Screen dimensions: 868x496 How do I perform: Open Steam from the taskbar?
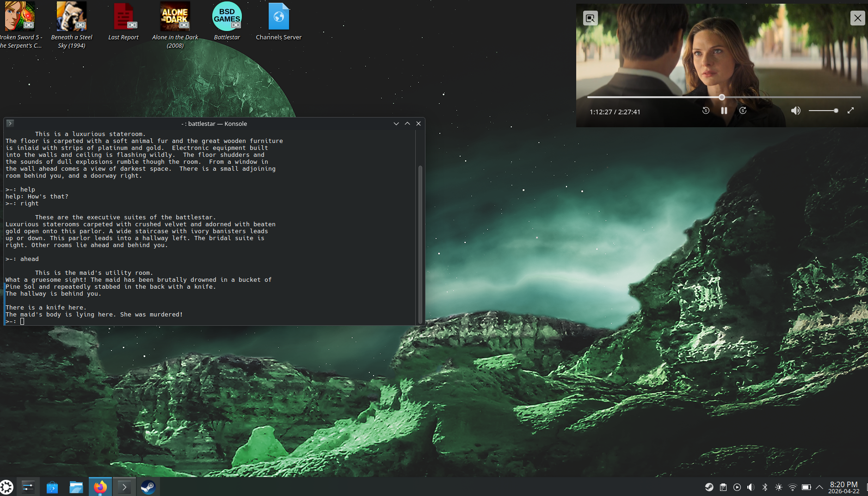[x=148, y=487]
